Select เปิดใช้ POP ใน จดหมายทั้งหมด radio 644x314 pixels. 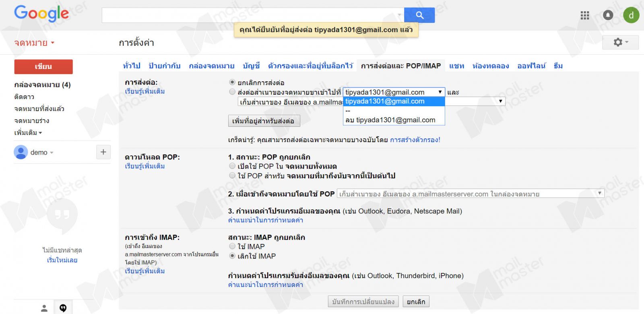[x=232, y=166]
